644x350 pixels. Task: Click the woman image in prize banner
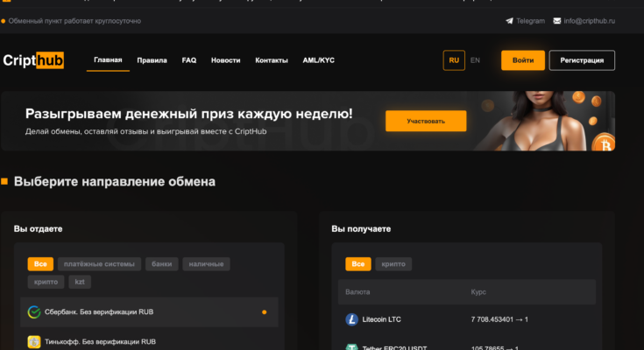[x=534, y=121]
